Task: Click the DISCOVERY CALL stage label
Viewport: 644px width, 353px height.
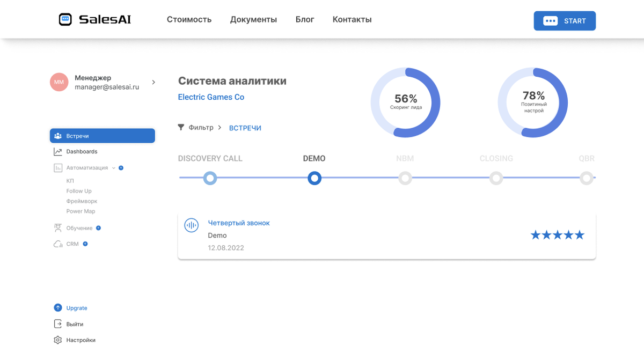Action: [x=210, y=159]
